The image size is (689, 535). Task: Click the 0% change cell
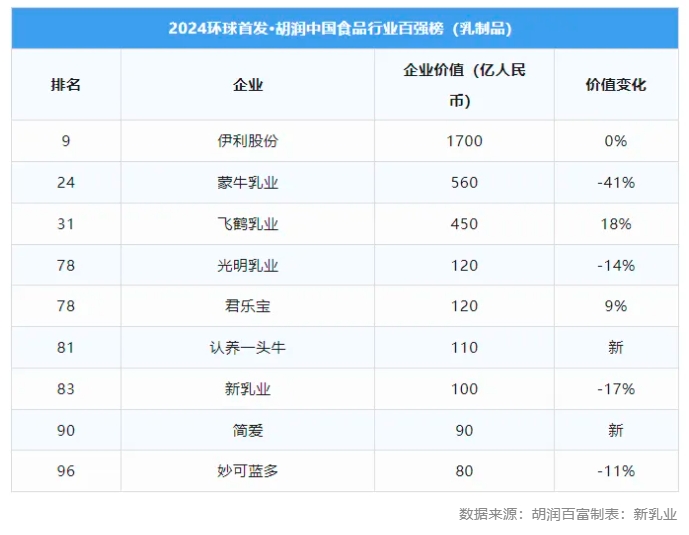point(616,141)
